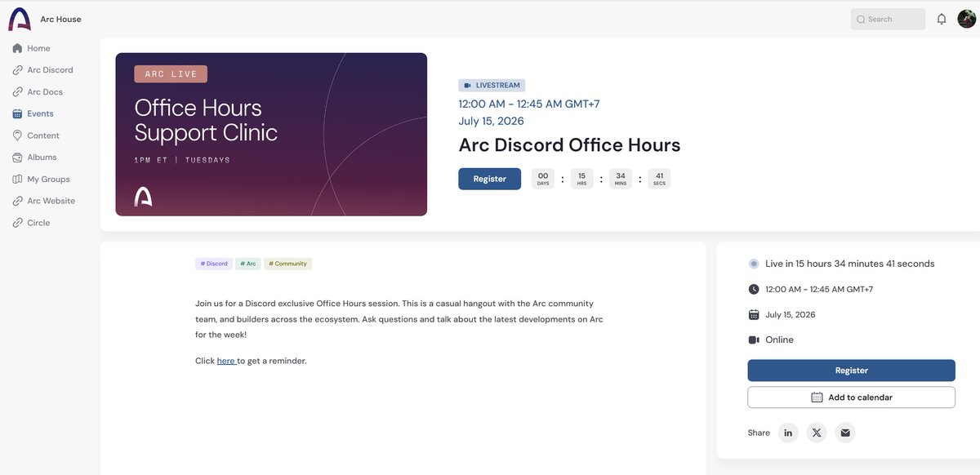Click the calendar icon next to July 15, 2026
The height and width of the screenshot is (475, 980).
point(754,314)
